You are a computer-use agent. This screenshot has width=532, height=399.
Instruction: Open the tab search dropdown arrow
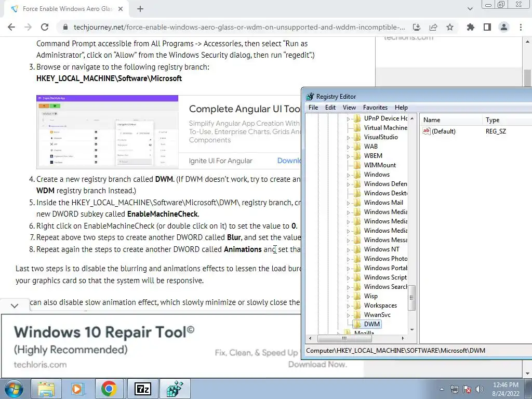tap(470, 9)
